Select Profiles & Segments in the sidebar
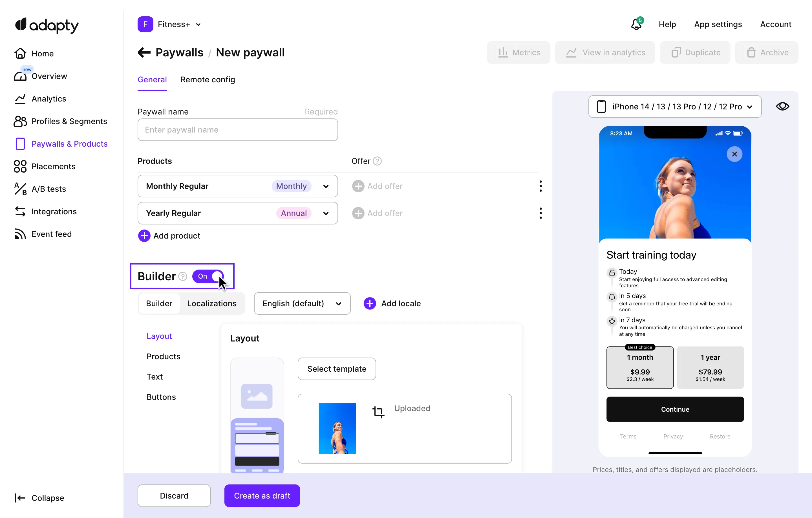812x518 pixels. [x=69, y=121]
